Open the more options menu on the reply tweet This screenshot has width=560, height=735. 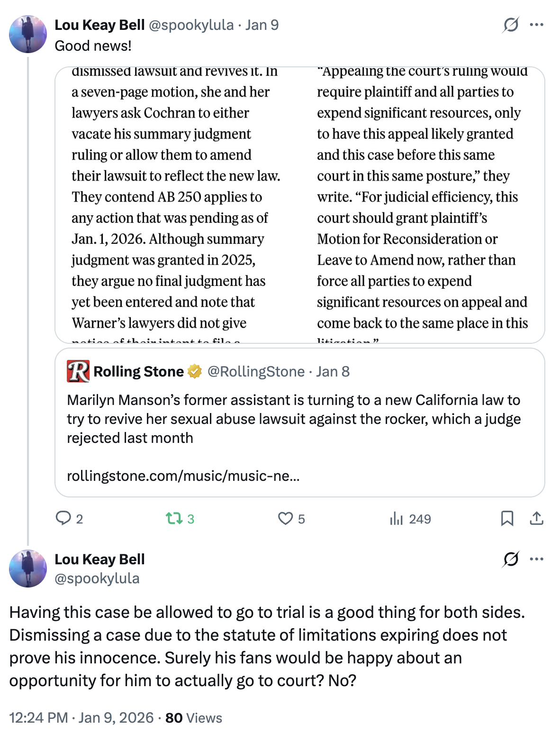537,559
